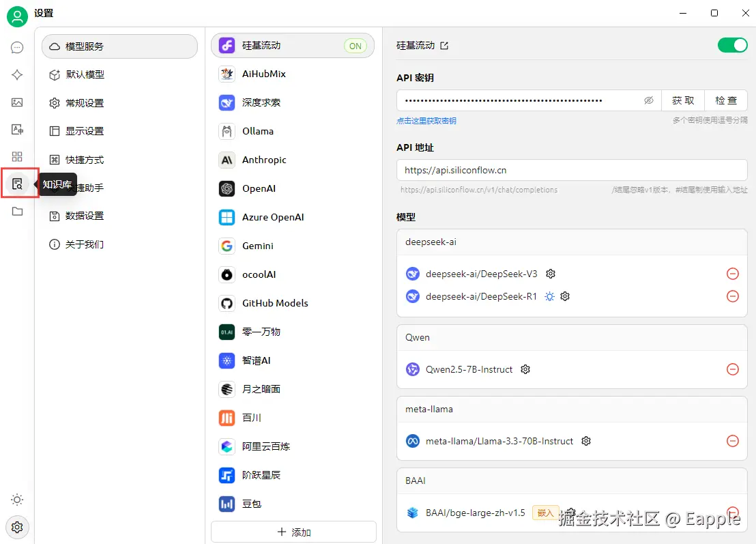Select the OpenAI provider
The width and height of the screenshot is (756, 544).
pos(293,188)
